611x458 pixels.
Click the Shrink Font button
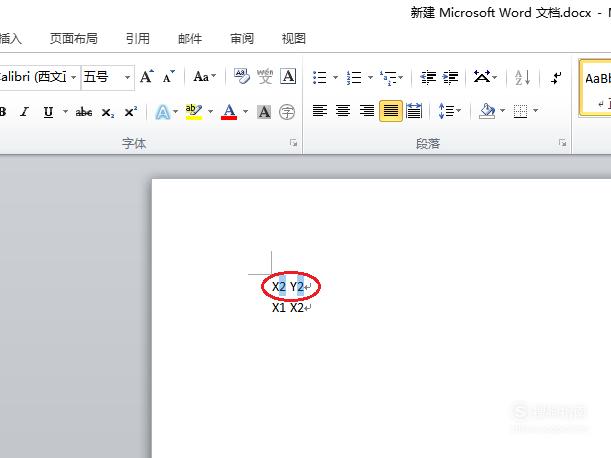[x=169, y=76]
